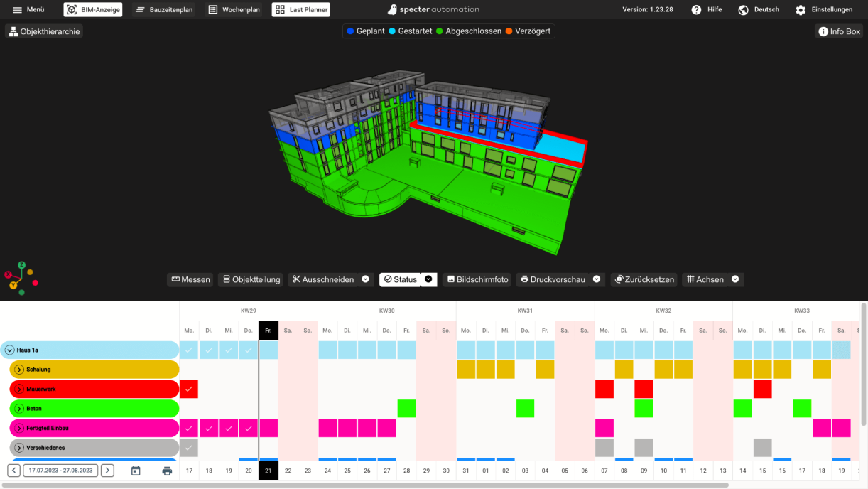This screenshot has height=489, width=868.
Task: Open the Info Box panel
Action: [x=839, y=32]
